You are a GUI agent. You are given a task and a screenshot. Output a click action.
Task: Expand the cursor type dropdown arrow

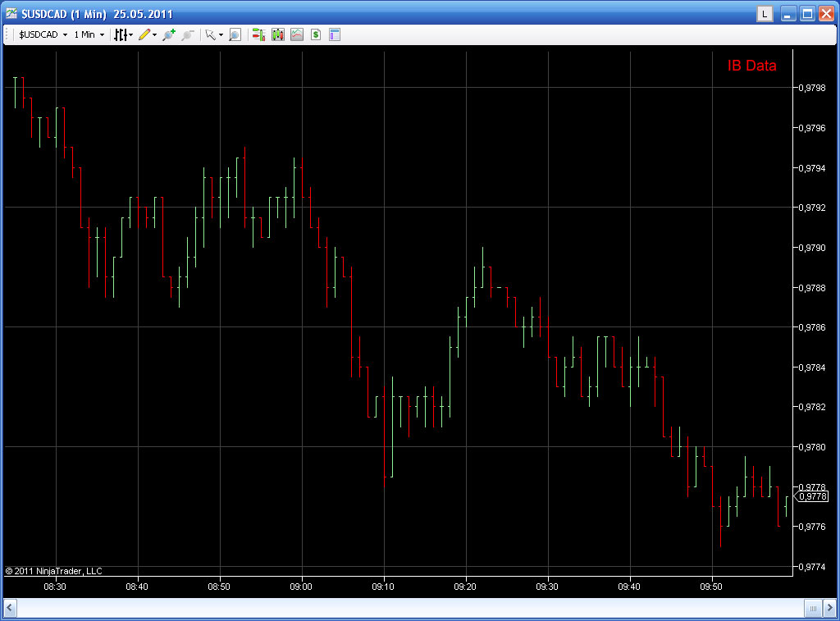point(221,35)
